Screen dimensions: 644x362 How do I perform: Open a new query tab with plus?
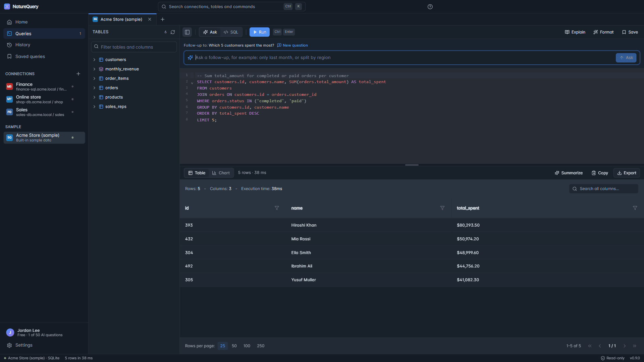162,19
